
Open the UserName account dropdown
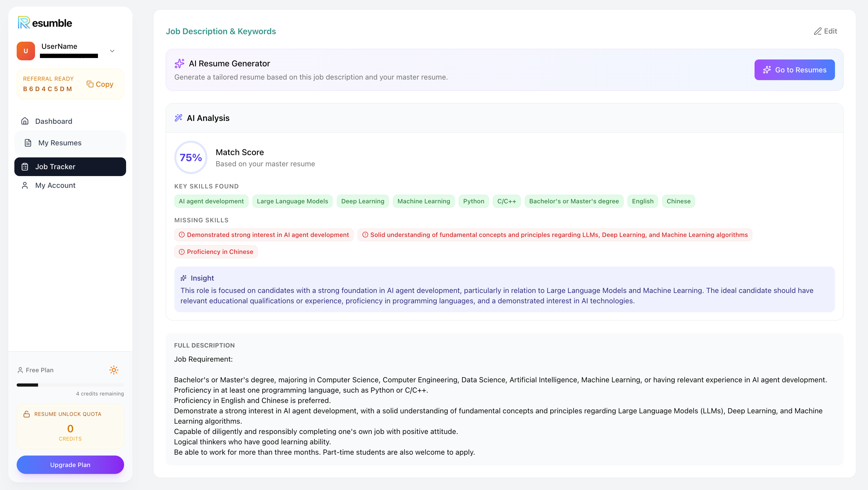pos(112,51)
